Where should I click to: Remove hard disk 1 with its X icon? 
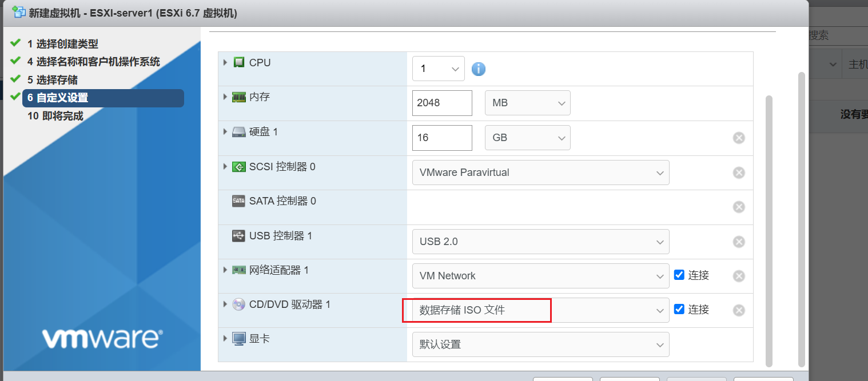click(x=739, y=138)
